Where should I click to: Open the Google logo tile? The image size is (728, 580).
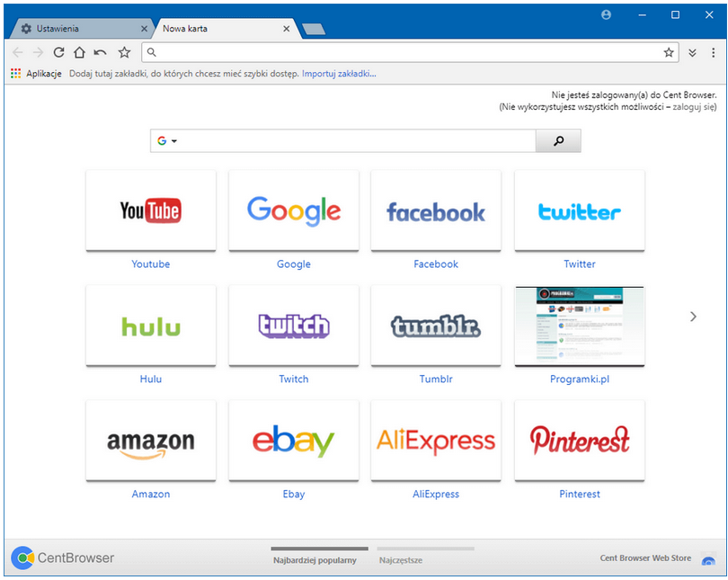(294, 210)
